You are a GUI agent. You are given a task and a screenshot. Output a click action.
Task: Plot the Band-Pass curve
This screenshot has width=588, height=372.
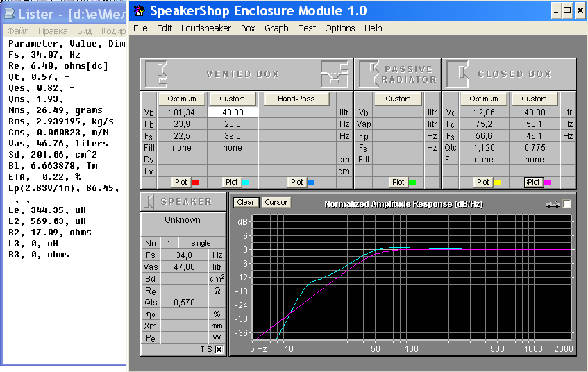click(296, 182)
